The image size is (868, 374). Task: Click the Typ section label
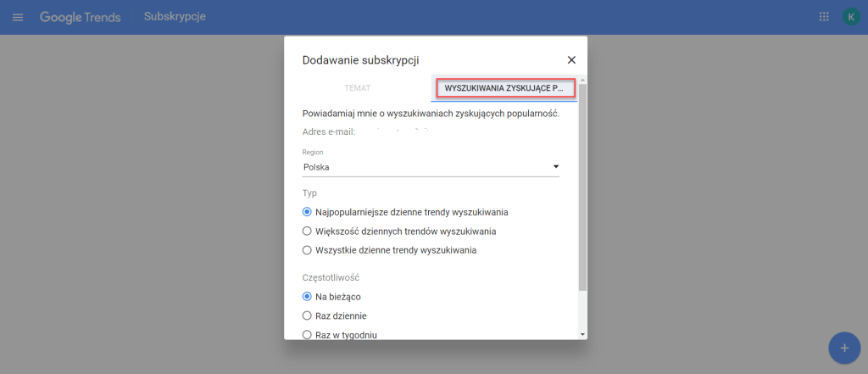(x=309, y=193)
